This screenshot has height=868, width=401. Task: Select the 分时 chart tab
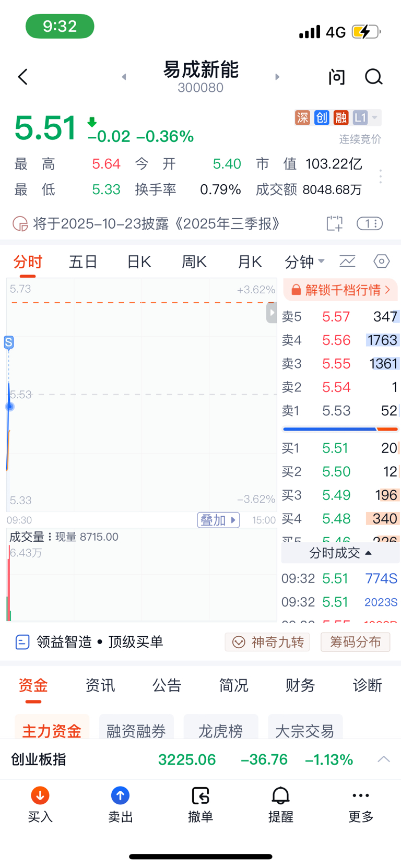coord(28,261)
